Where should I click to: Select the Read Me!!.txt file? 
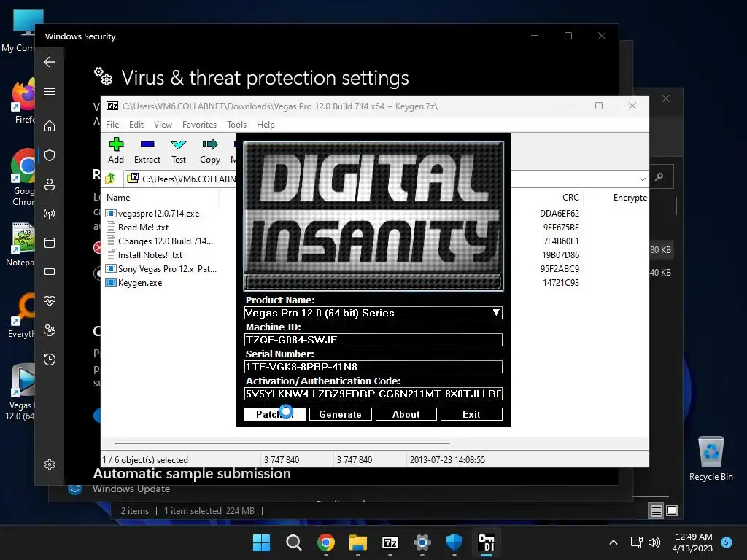(x=143, y=227)
